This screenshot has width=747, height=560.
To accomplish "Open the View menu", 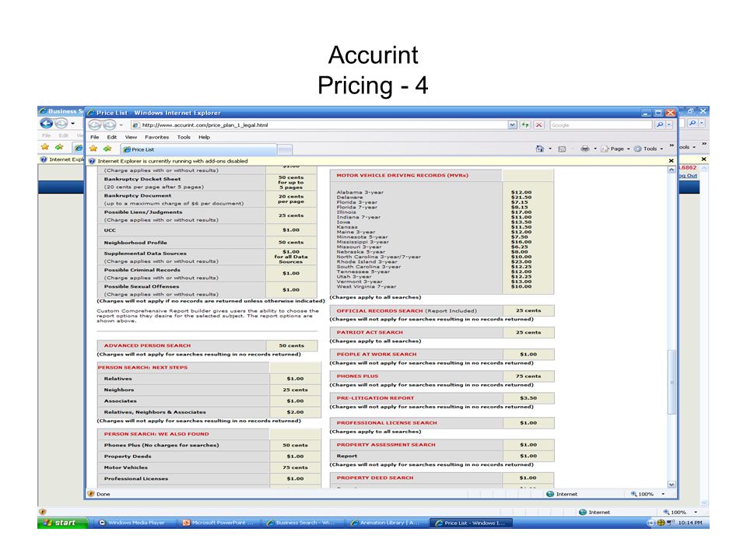I will [x=131, y=137].
